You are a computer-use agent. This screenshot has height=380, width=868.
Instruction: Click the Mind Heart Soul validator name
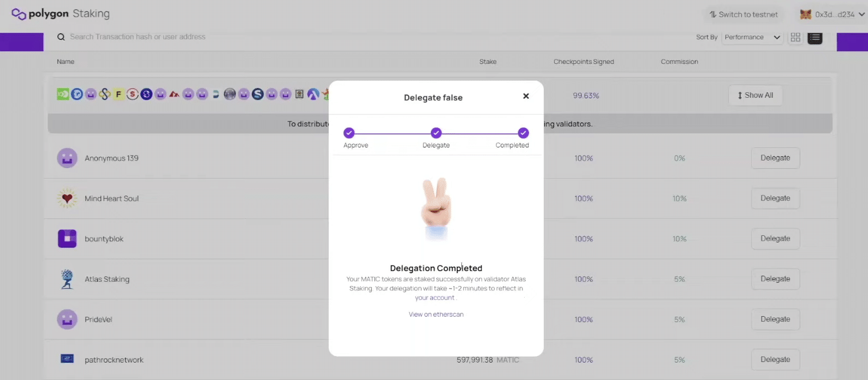(111, 199)
